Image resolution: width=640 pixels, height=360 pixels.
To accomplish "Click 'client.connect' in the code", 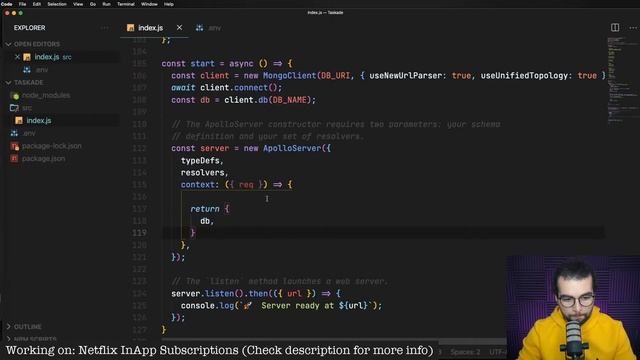I will [234, 87].
